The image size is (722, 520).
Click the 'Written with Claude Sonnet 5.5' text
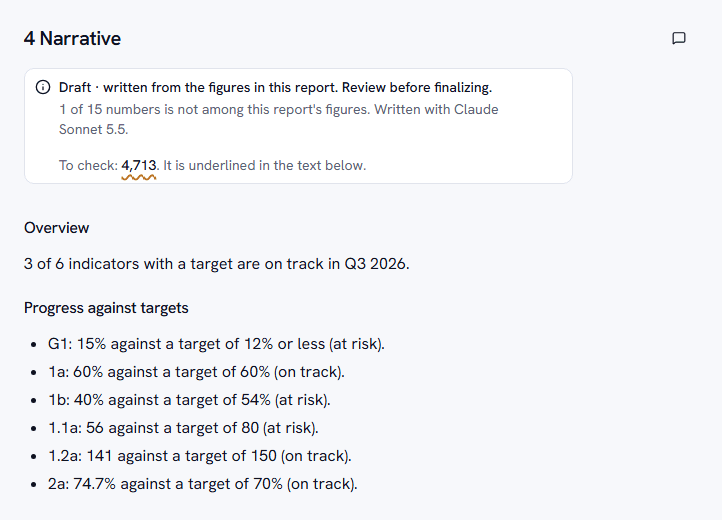tap(279, 119)
